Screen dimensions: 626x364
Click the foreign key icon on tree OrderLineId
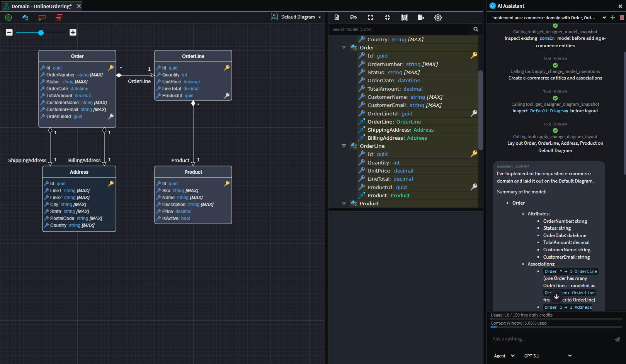tap(474, 113)
